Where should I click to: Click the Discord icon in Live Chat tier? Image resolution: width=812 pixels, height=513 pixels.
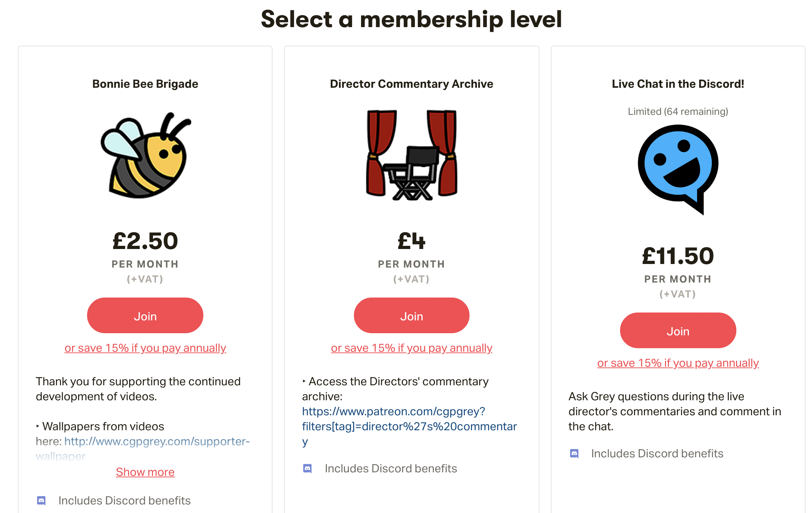point(574,453)
